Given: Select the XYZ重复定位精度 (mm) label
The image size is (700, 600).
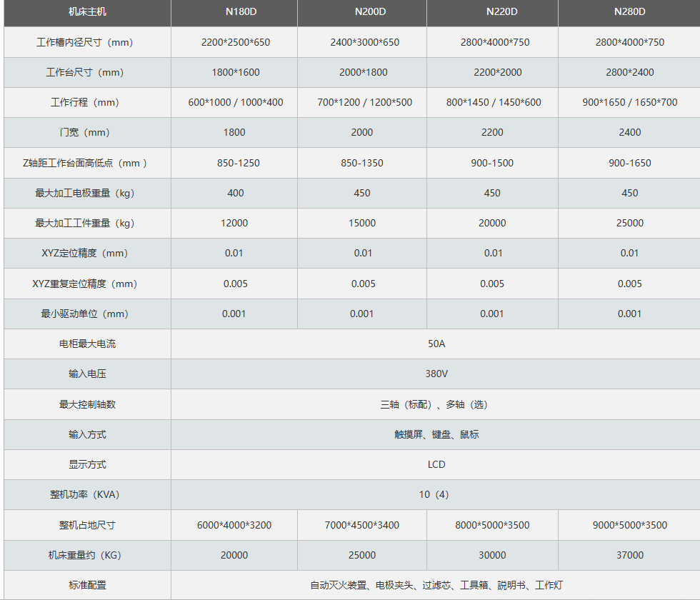Looking at the screenshot, I should [x=85, y=284].
